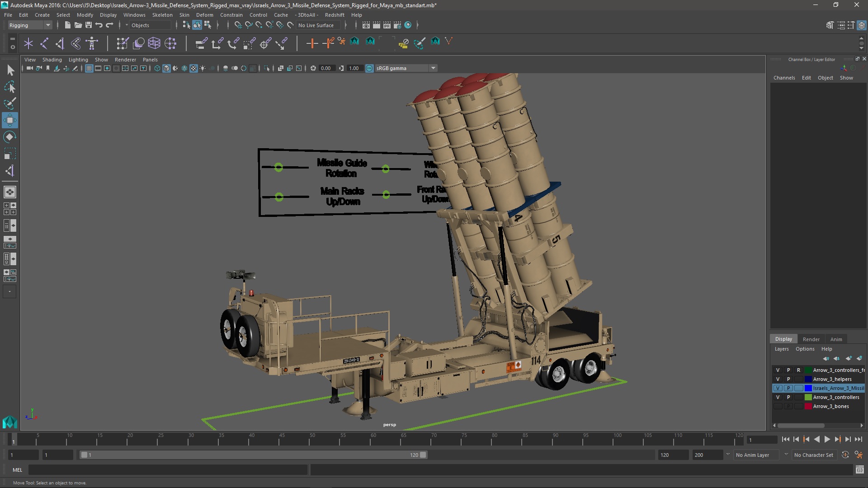Open Options menu in Layer Editor

805,349
